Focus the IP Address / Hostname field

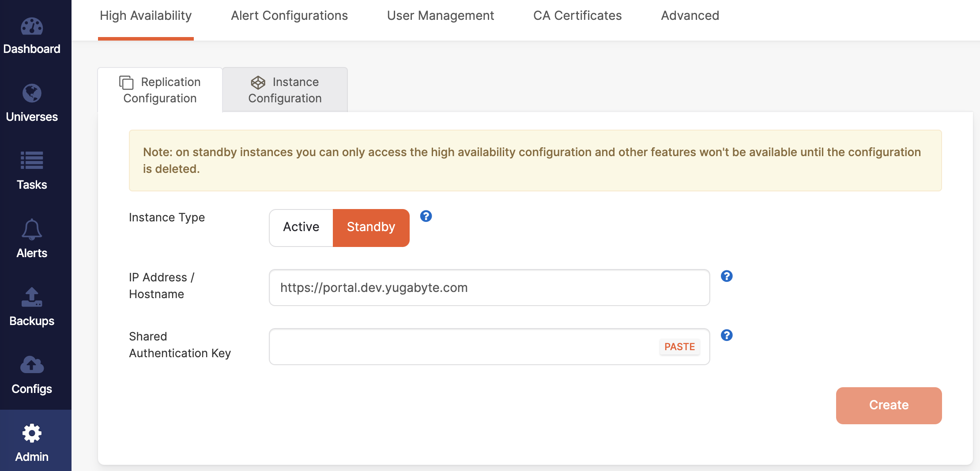point(489,288)
